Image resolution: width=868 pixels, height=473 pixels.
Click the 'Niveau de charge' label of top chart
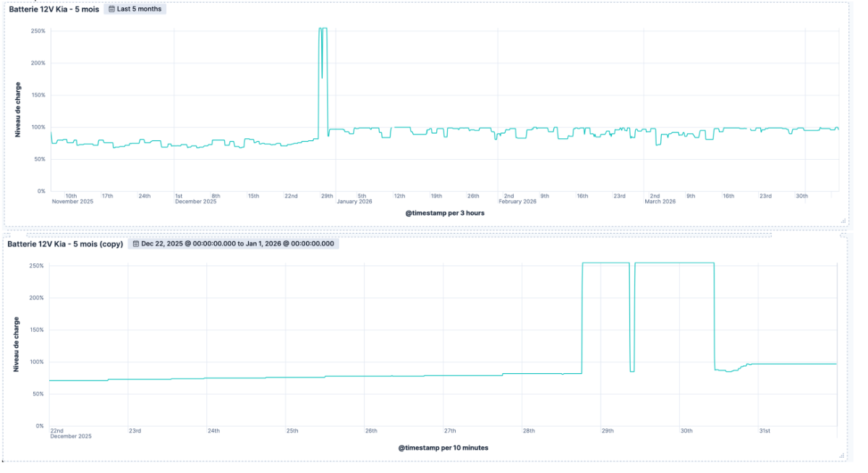[x=18, y=110]
